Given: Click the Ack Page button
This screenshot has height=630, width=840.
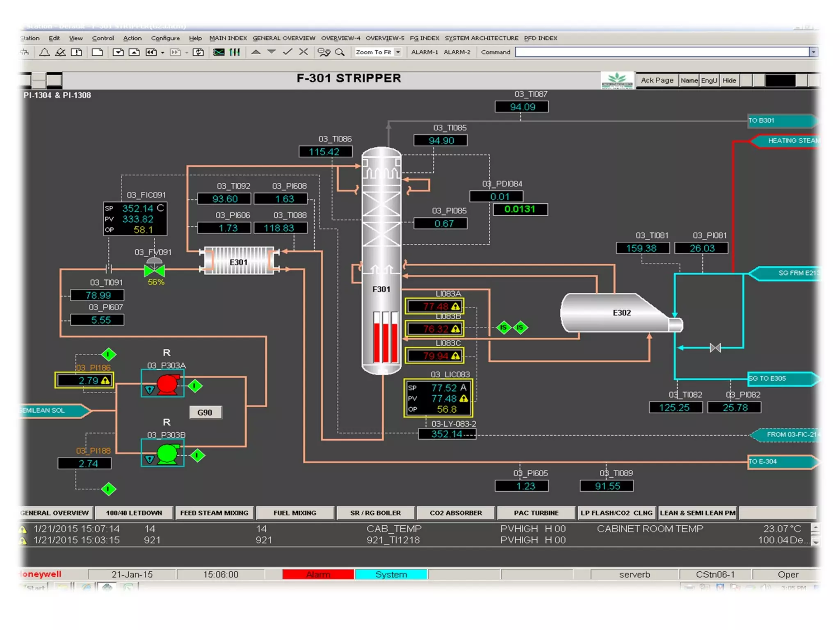Looking at the screenshot, I should (657, 80).
